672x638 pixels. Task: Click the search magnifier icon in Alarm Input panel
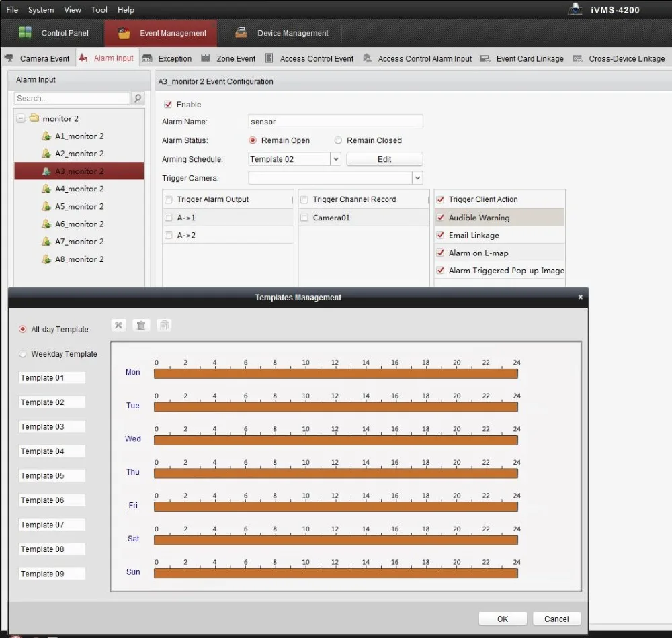pos(138,99)
